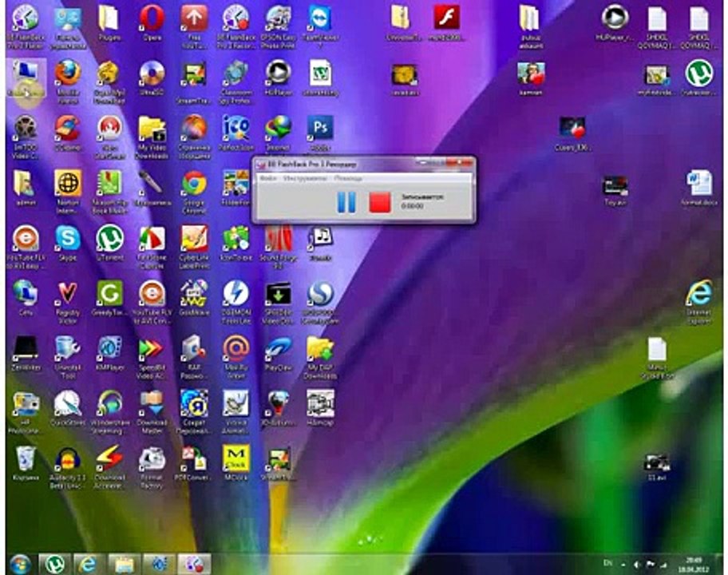Open the Сеть network desktop icon
This screenshot has height=575, width=728.
coord(26,298)
